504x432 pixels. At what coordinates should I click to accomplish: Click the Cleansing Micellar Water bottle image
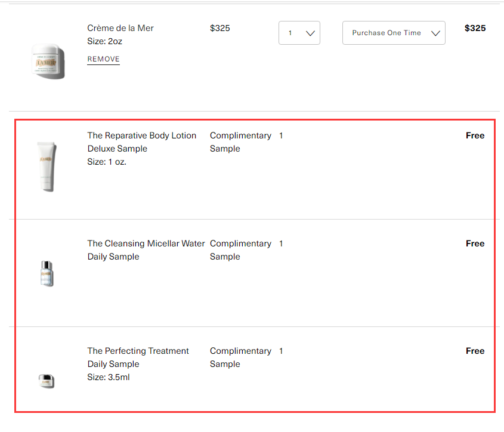(47, 273)
